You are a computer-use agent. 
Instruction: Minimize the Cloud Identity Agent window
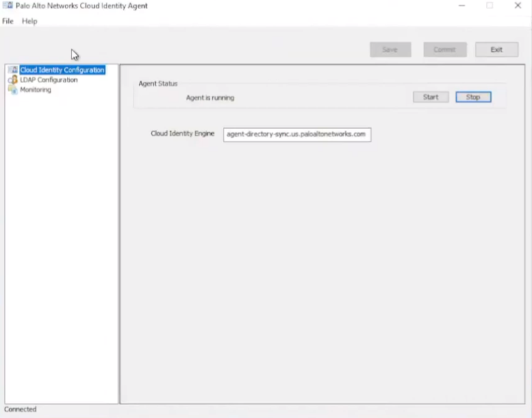coord(462,5)
